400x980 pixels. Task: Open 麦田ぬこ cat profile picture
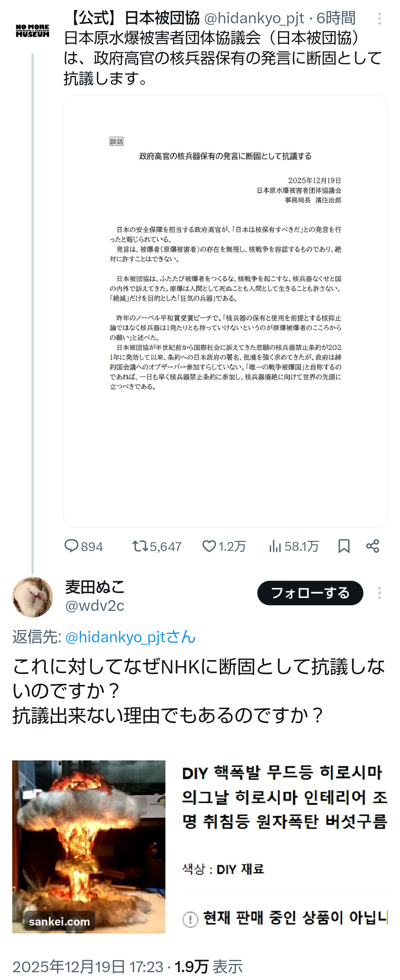[x=32, y=597]
